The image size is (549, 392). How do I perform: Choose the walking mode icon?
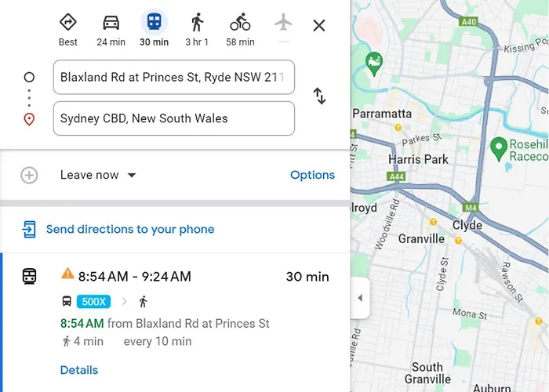pos(197,23)
